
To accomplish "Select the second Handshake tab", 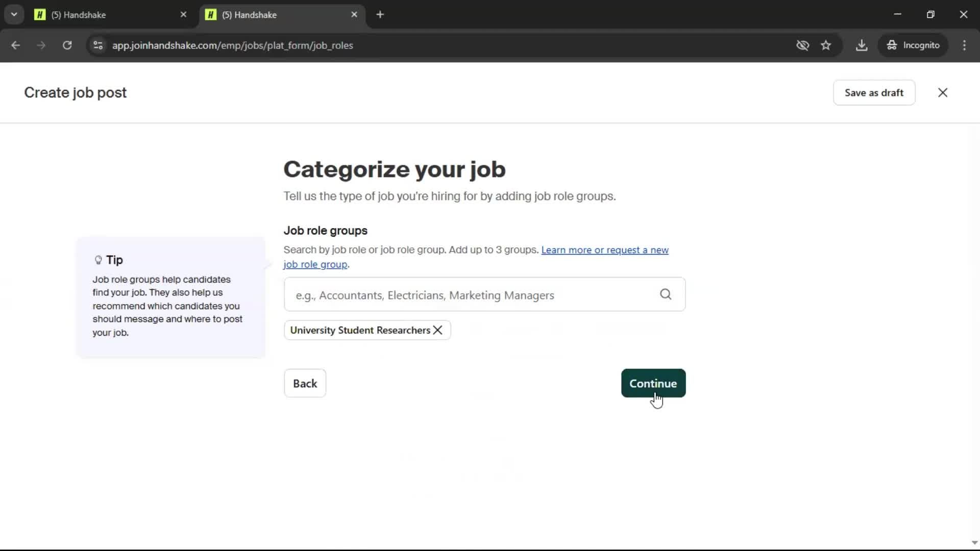I will pyautogui.click(x=282, y=15).
